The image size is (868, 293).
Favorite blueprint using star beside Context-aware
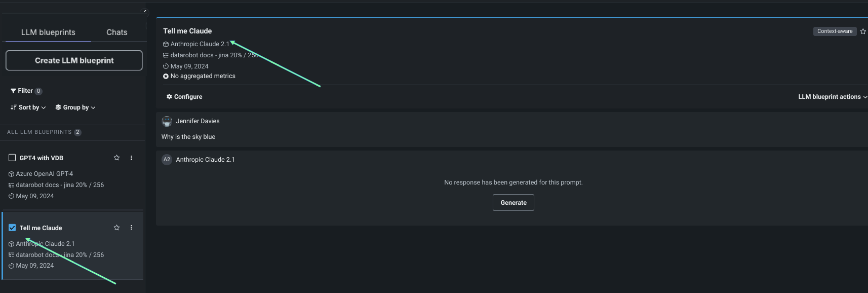click(x=863, y=31)
